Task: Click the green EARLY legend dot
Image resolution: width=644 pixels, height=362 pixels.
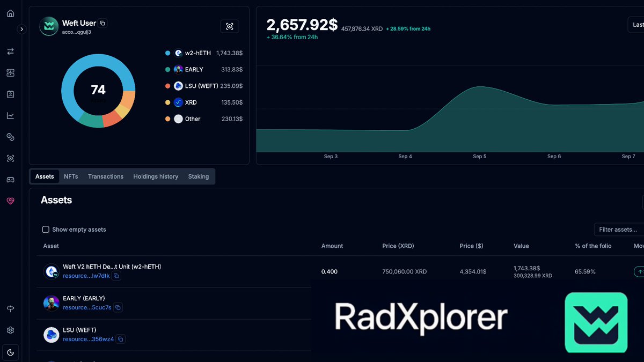Action: click(168, 70)
